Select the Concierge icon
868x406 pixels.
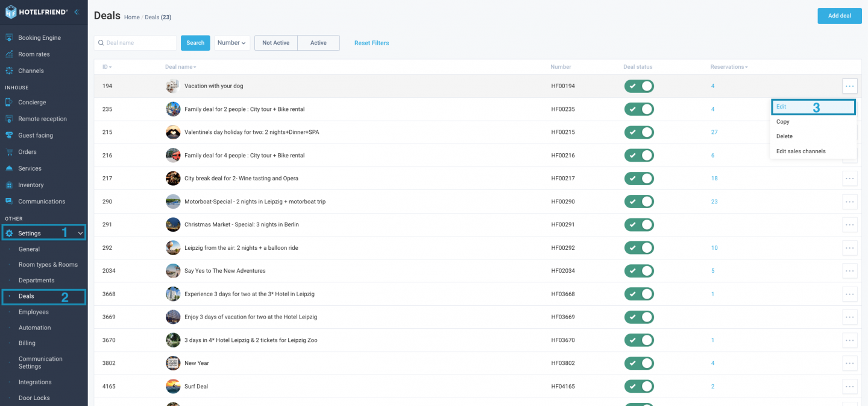(x=9, y=103)
